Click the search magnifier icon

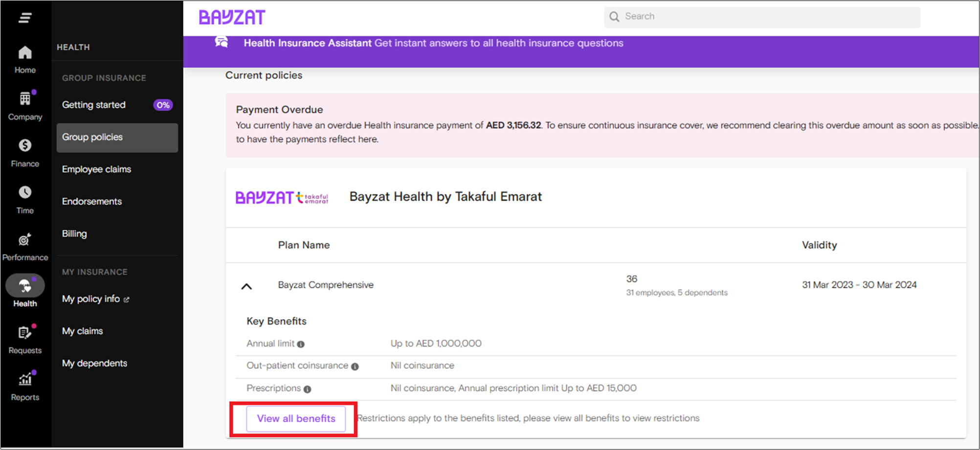(x=614, y=17)
